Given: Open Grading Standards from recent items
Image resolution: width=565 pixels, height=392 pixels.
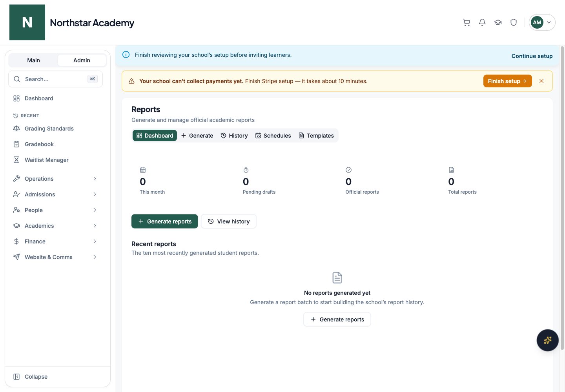Looking at the screenshot, I should coord(55,129).
